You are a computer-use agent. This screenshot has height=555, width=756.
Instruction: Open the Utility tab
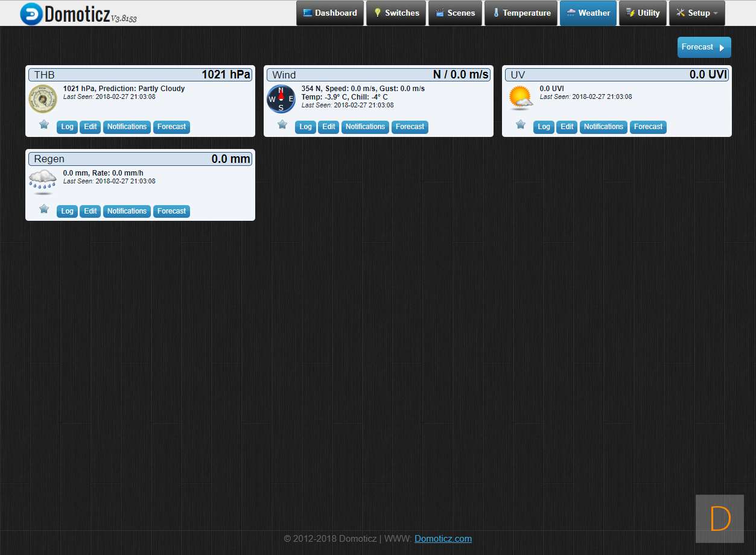[x=643, y=13]
